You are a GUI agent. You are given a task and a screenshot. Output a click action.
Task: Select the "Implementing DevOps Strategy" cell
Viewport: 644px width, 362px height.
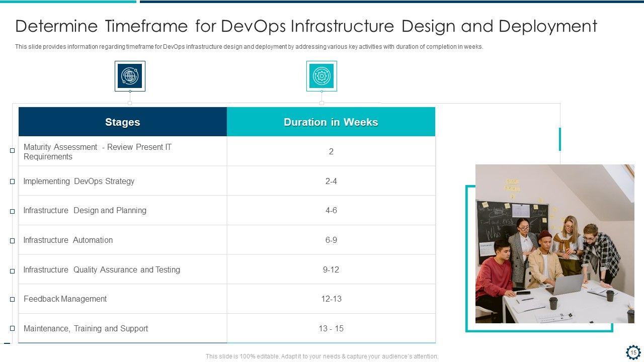click(123, 181)
